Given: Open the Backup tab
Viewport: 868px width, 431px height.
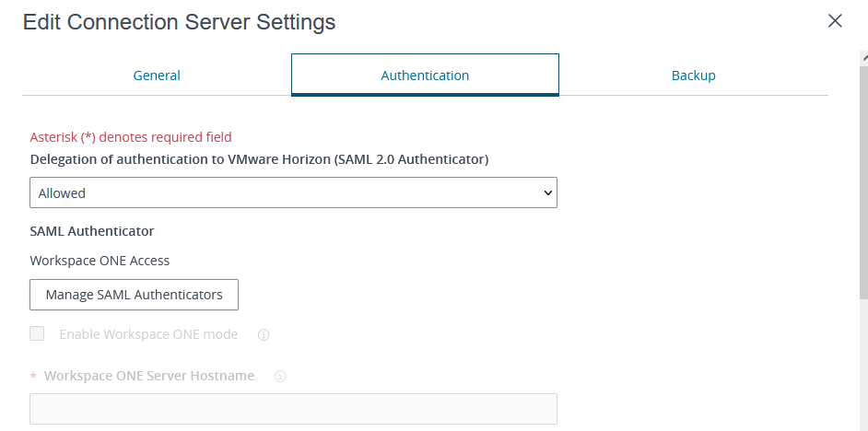Looking at the screenshot, I should pos(693,76).
